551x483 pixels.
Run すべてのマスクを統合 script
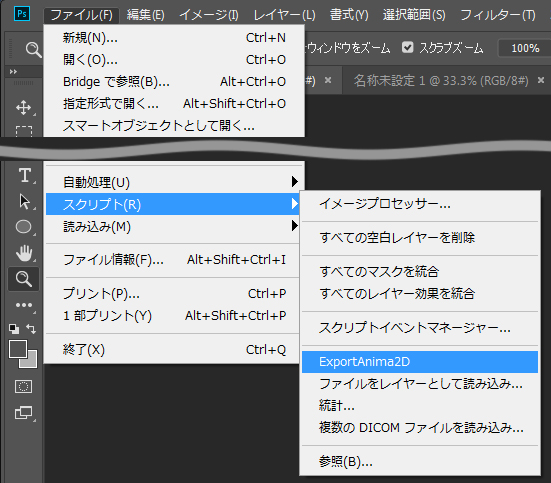(420, 271)
